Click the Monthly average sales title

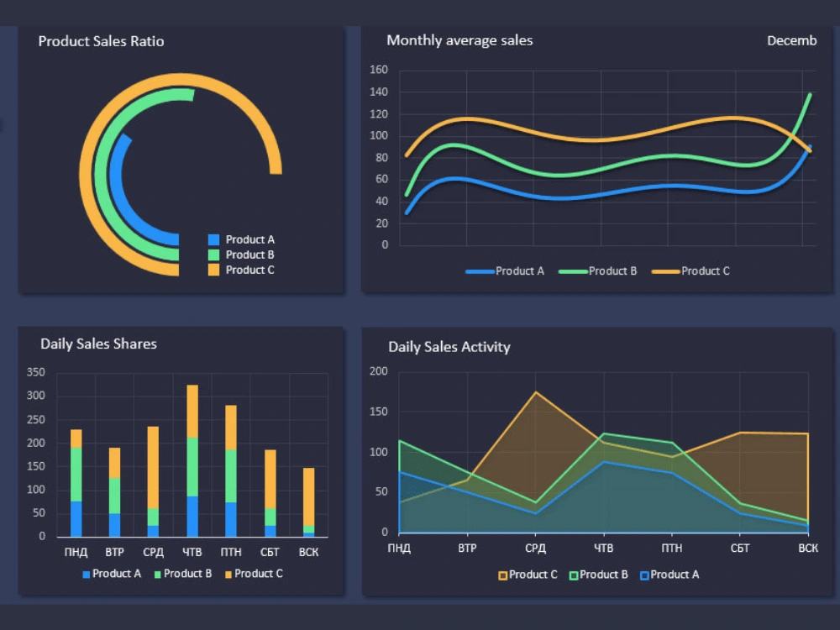[459, 40]
